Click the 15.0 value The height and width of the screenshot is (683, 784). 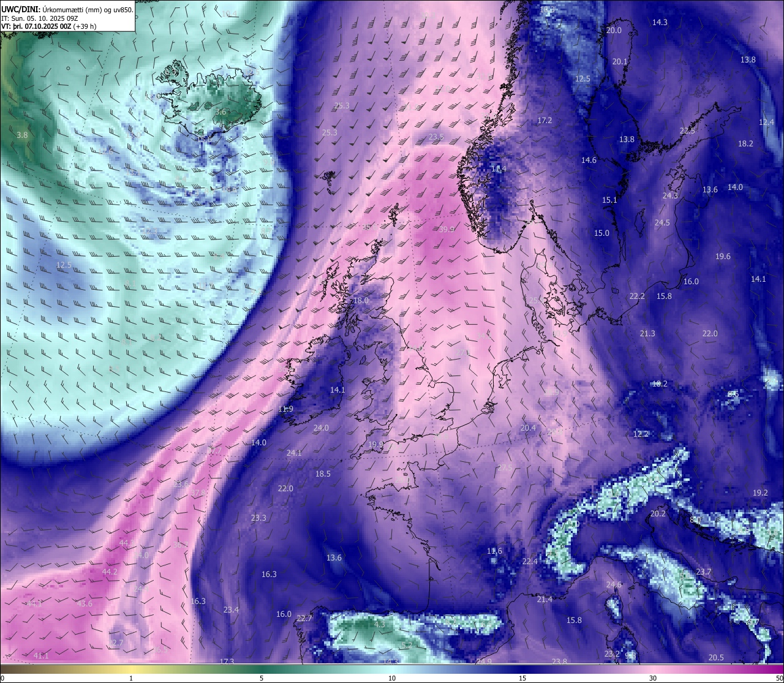click(x=602, y=233)
